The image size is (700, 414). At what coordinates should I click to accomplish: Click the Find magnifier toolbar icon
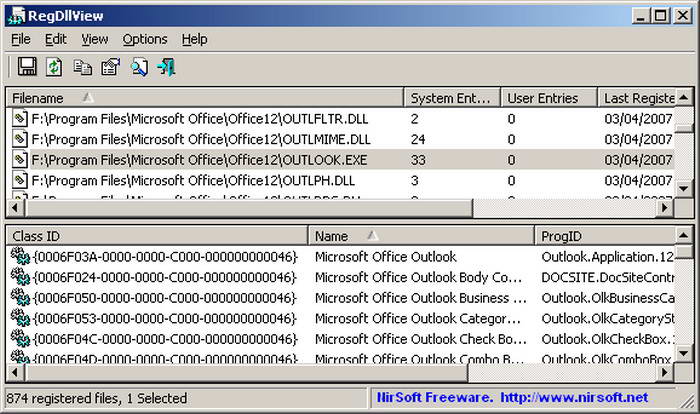tap(139, 67)
